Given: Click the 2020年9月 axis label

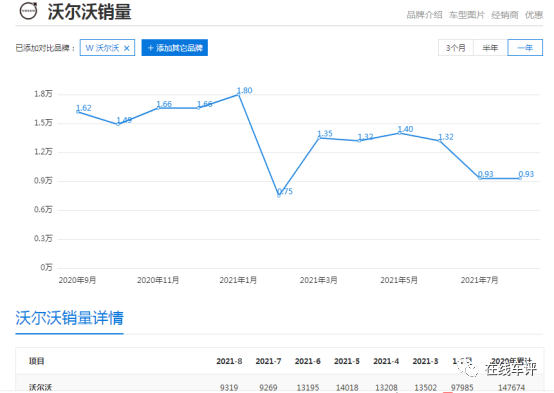Looking at the screenshot, I should coord(77,280).
